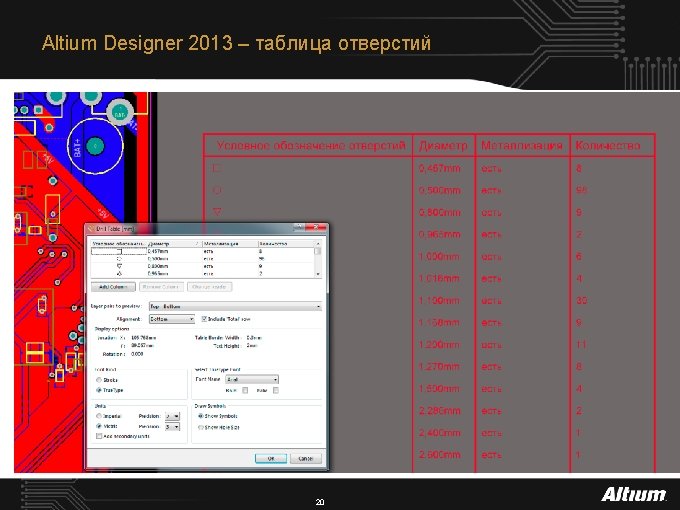Choose Imperial units radio button
The image size is (680, 510).
click(x=99, y=416)
